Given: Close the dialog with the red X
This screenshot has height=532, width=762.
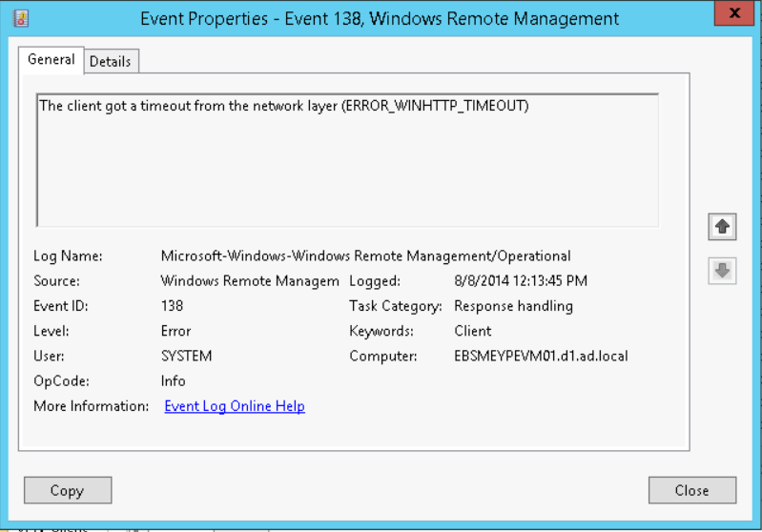Looking at the screenshot, I should pos(733,13).
